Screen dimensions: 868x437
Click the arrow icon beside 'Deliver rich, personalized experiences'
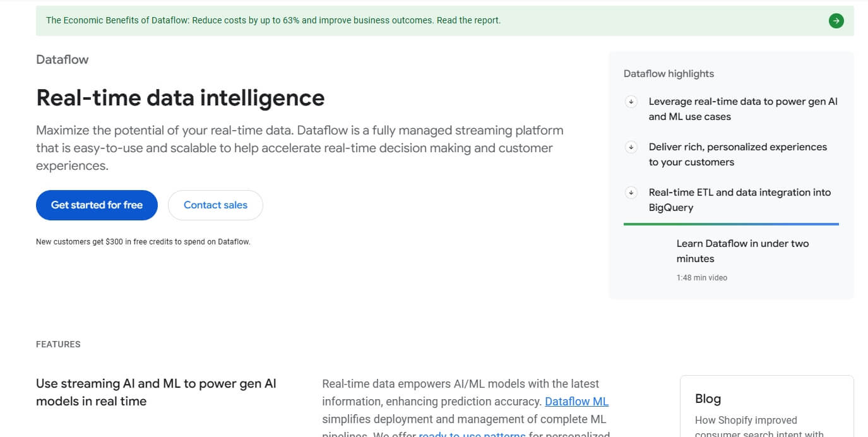pos(631,147)
